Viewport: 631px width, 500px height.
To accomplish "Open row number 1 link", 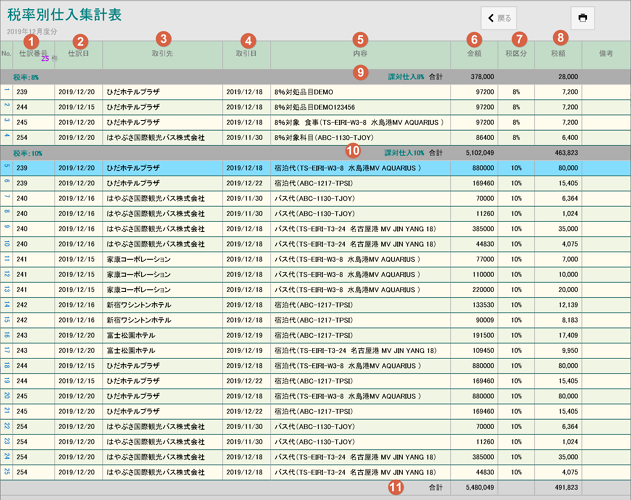I will [x=7, y=90].
